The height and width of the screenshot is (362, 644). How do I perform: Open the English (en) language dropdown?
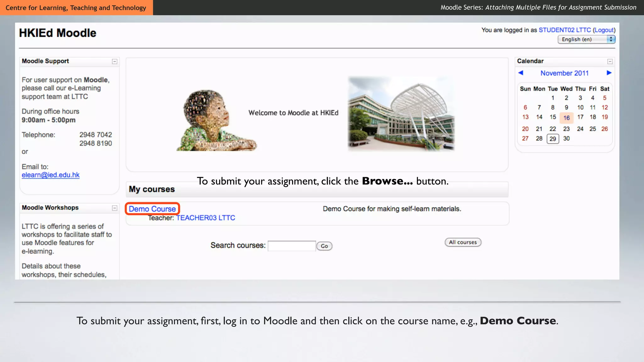pyautogui.click(x=586, y=39)
